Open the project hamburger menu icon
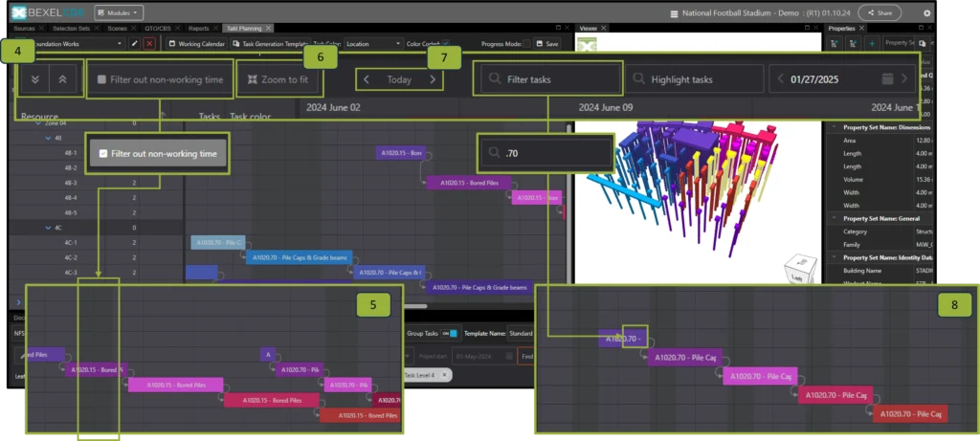The image size is (980, 441). pyautogui.click(x=674, y=13)
